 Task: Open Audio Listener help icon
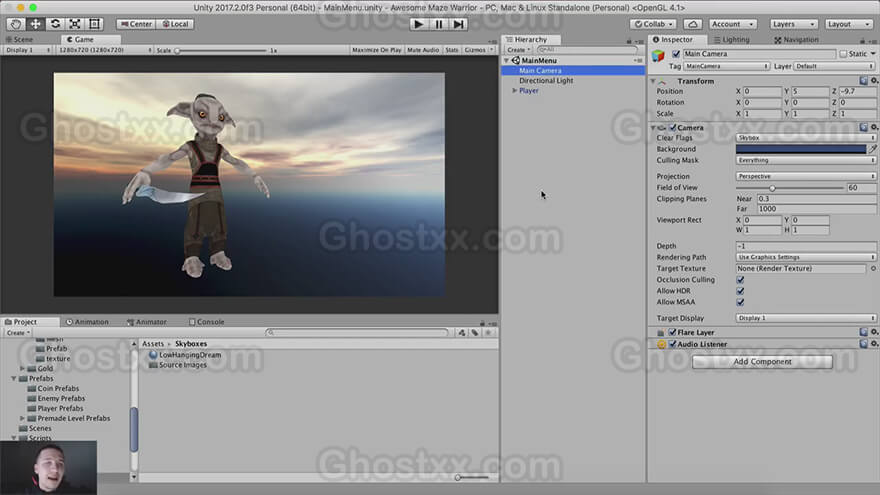click(863, 344)
